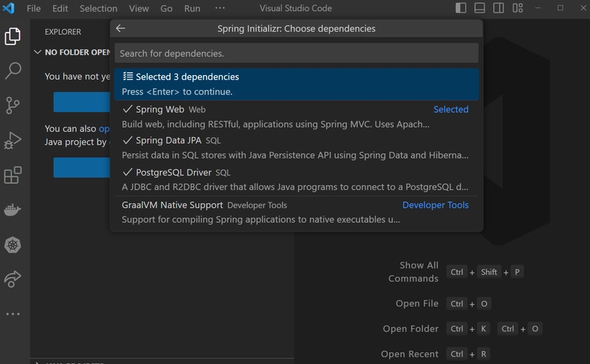Viewport: 590px width, 364px height.
Task: Click the blue 'Selected' label on Spring Web
Action: coord(451,110)
